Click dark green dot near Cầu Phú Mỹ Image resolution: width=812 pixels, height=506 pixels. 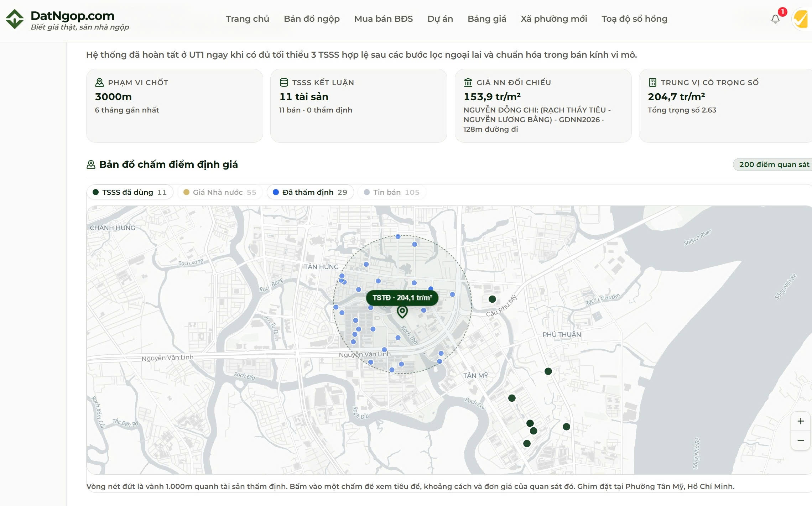[492, 299]
